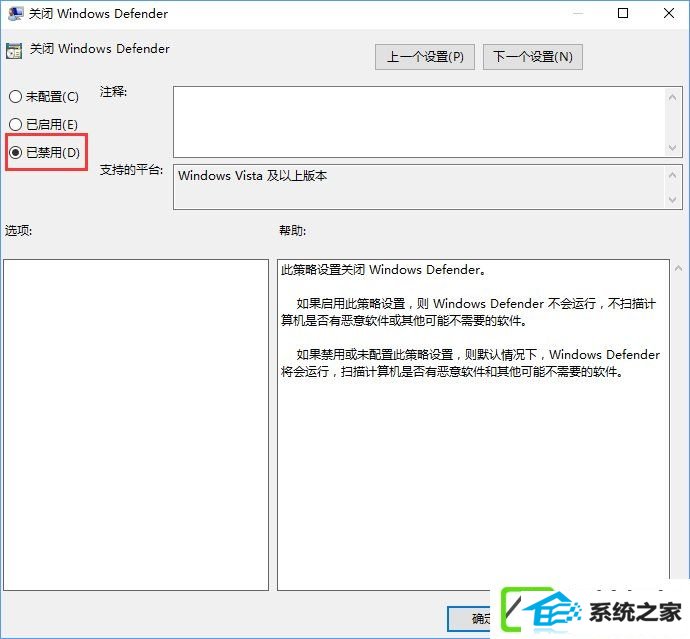Screen dimensions: 690x639
Task: Click inside the 注释 comment text box
Action: (x=420, y=122)
